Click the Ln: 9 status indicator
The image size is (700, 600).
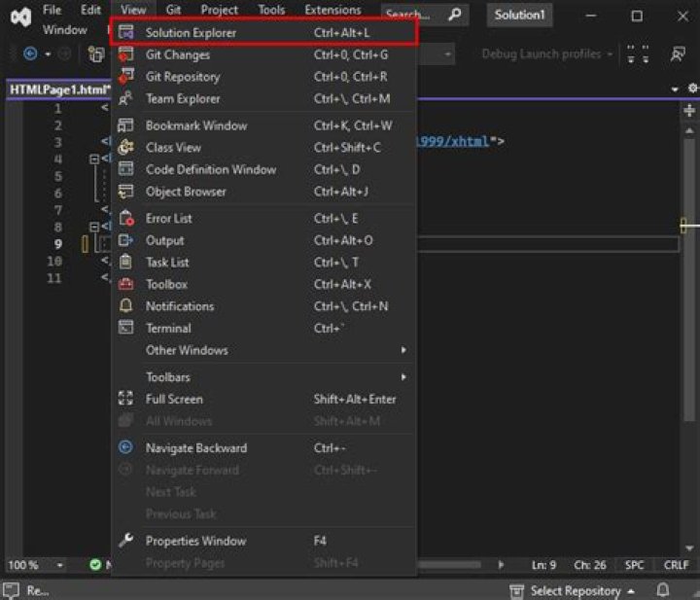543,565
